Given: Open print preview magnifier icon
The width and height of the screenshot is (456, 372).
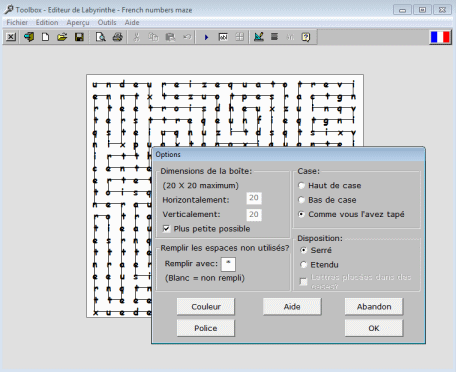Looking at the screenshot, I should (100, 37).
